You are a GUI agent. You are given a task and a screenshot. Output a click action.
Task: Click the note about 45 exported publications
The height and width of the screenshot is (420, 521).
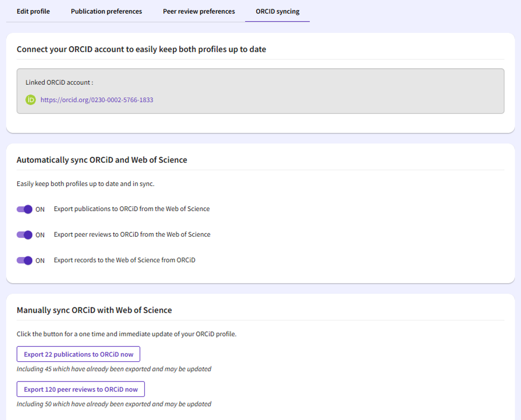tap(122, 369)
